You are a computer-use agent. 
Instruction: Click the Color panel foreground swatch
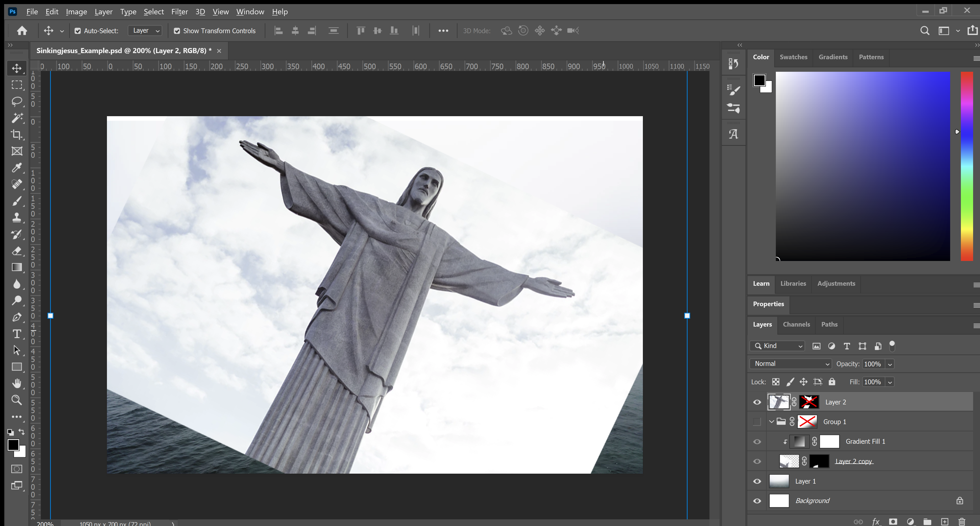(x=759, y=80)
